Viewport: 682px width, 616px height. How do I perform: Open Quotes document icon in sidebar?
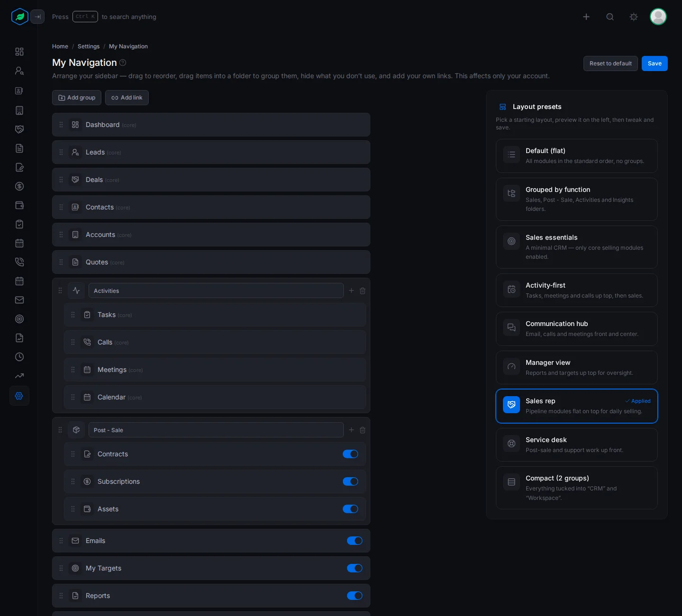click(19, 148)
